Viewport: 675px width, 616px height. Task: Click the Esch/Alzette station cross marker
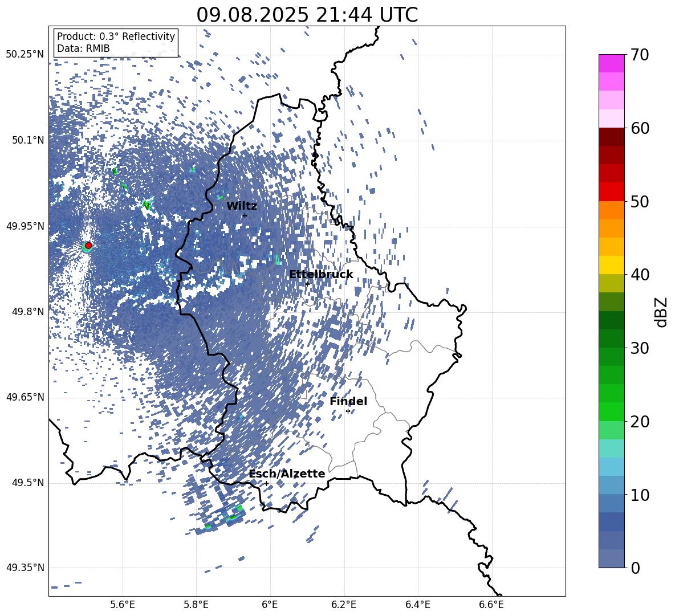coord(267,483)
